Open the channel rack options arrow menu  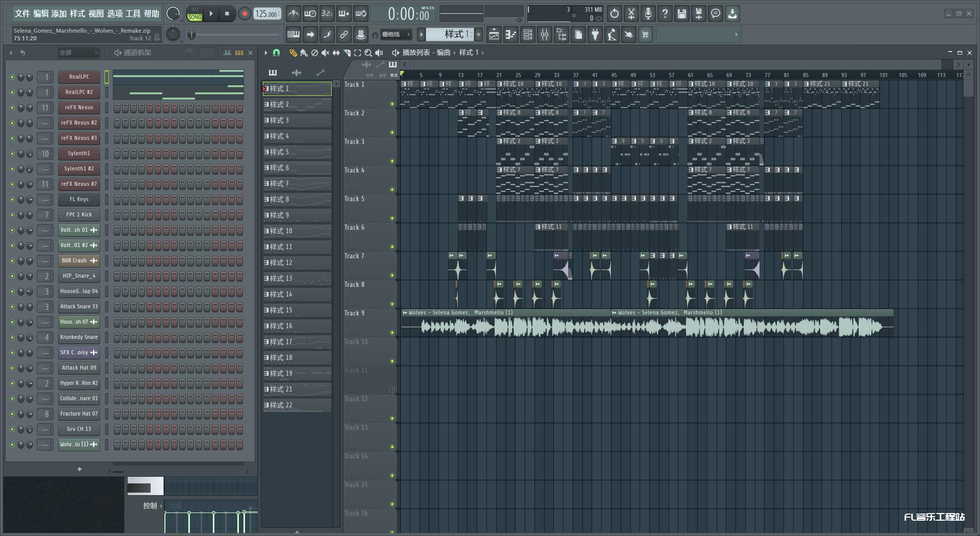click(11, 53)
